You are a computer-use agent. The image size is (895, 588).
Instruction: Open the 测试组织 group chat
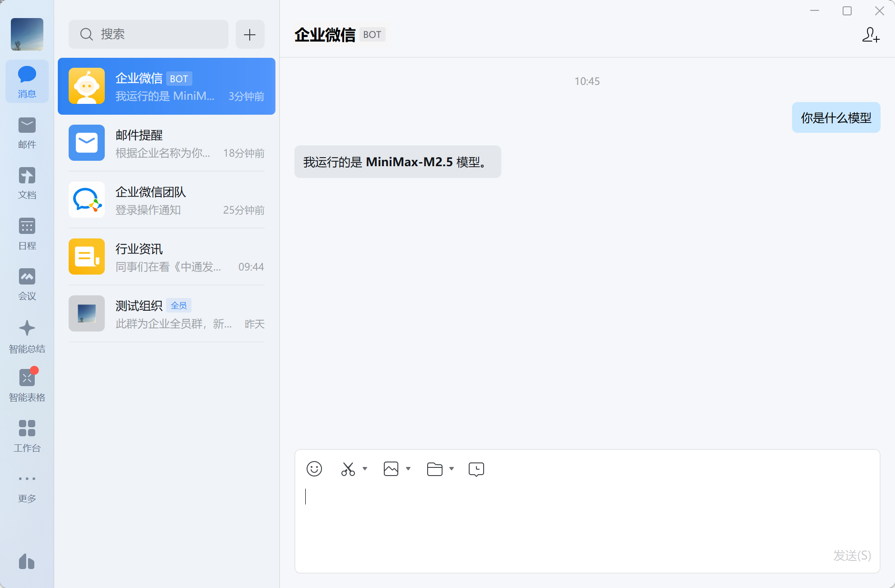tap(167, 314)
